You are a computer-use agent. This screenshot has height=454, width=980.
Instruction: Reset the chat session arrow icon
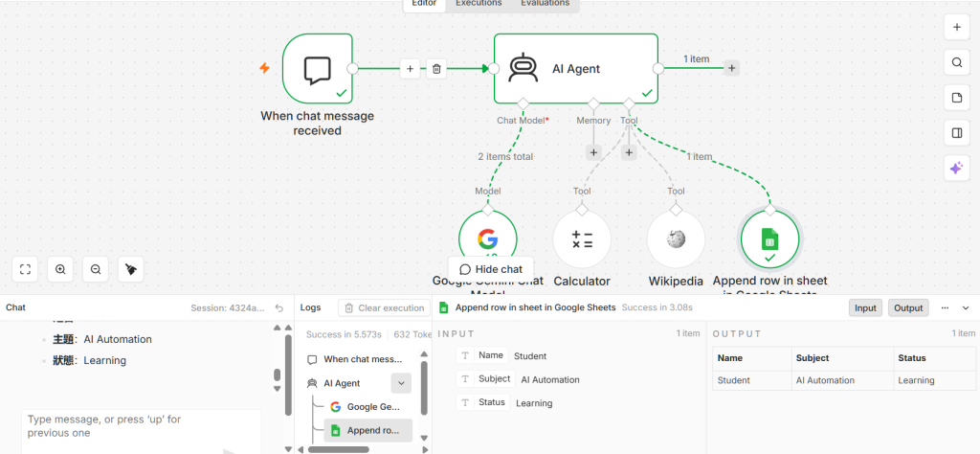pos(279,308)
